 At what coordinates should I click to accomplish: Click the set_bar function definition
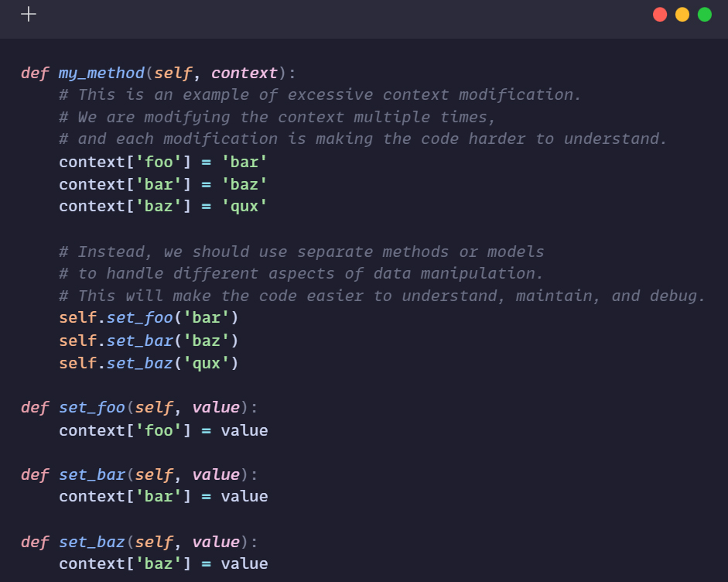(91, 474)
